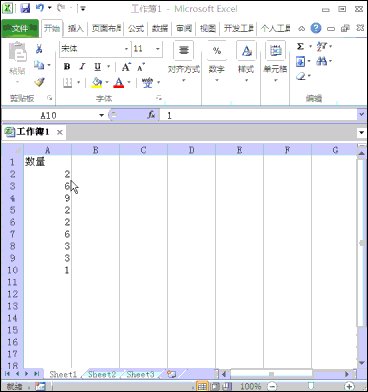Switch to the 页面布局 Page Layout tab
This screenshot has width=368, height=392.
point(106,29)
